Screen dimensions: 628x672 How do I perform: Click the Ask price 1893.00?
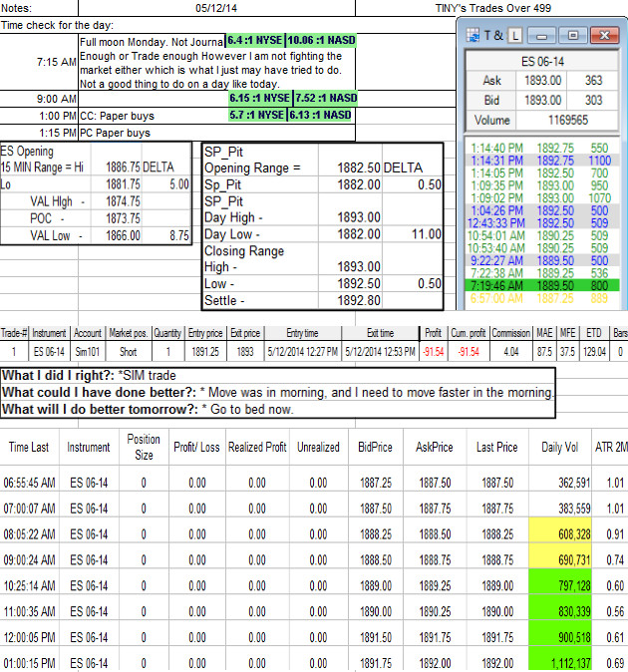pyautogui.click(x=542, y=81)
